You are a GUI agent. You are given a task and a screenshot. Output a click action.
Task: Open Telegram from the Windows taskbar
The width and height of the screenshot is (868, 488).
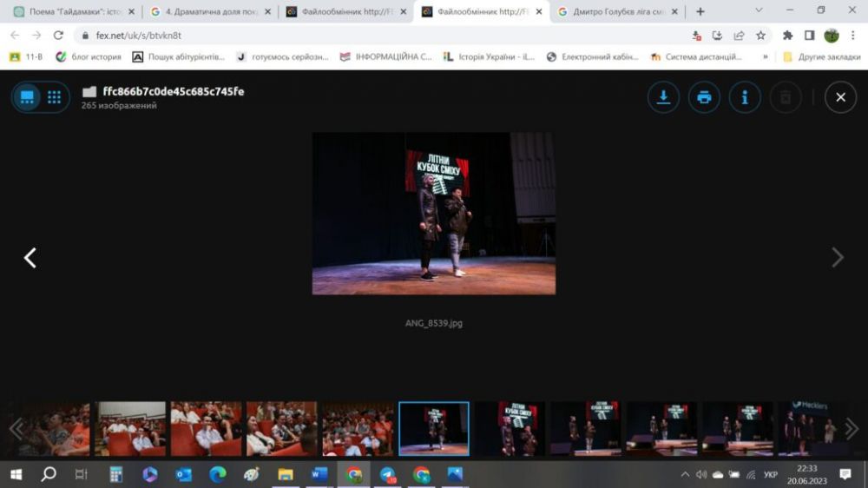pos(388,475)
